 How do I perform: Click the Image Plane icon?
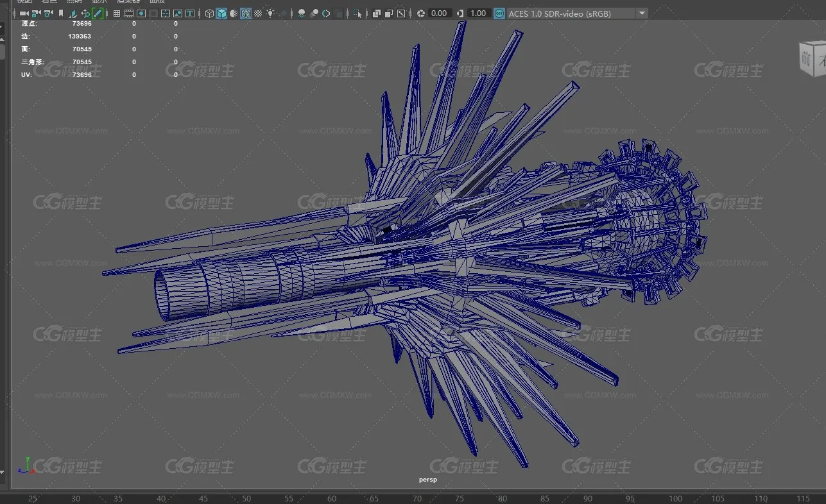[x=73, y=13]
